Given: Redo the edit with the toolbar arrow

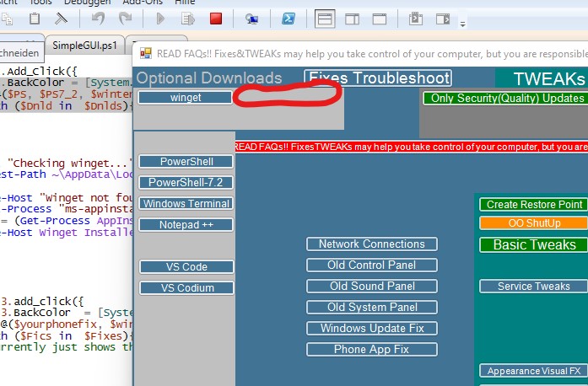Looking at the screenshot, I should (x=125, y=19).
